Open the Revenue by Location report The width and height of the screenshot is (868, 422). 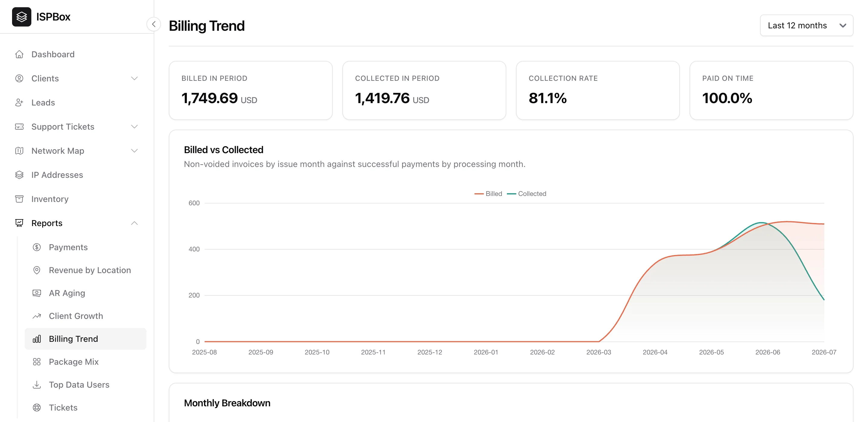click(86, 270)
